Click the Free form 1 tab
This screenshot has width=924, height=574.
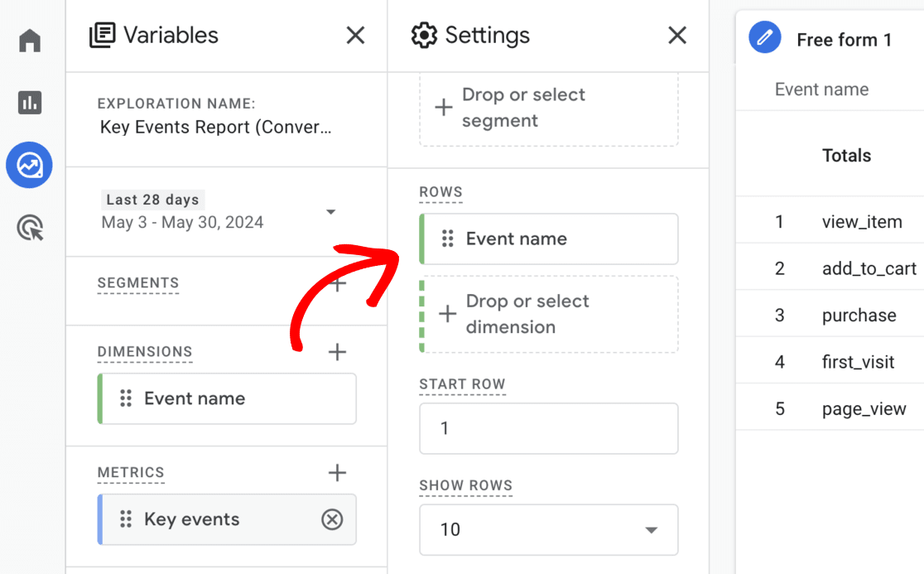[843, 40]
